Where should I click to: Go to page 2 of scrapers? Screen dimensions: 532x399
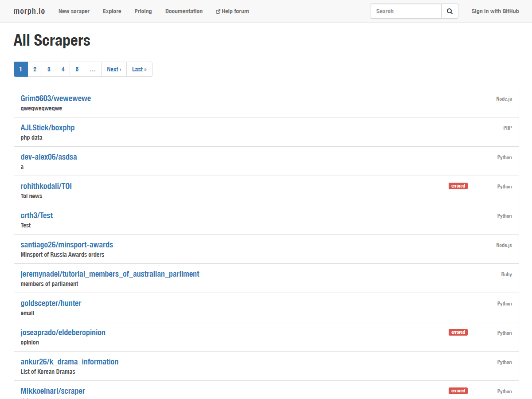click(x=35, y=69)
